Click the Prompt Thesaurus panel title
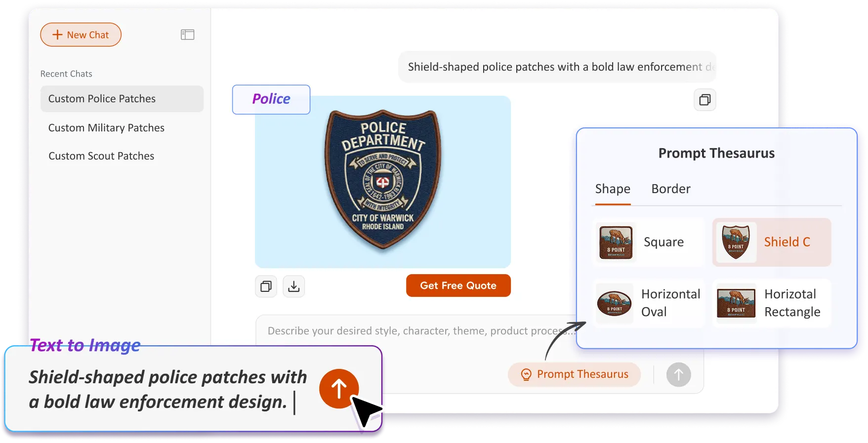Screen dimensions: 868x443 point(716,153)
